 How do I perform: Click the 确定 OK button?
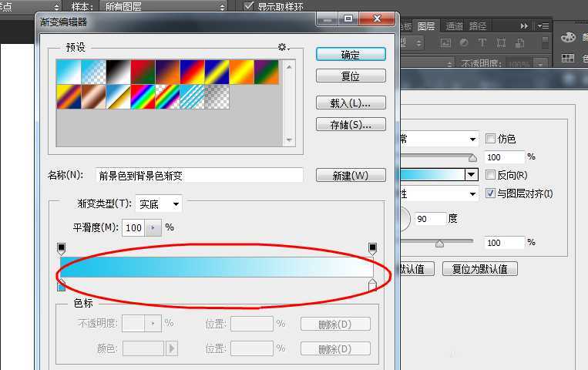[x=350, y=55]
